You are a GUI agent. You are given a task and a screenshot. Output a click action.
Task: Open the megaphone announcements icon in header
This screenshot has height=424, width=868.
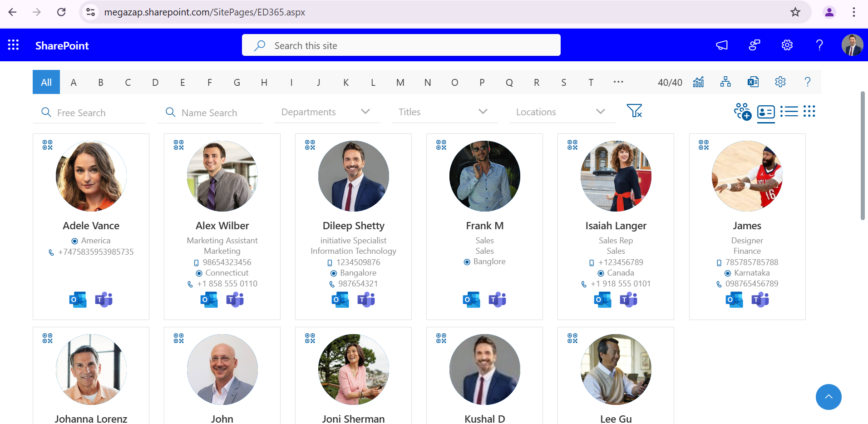(x=722, y=45)
